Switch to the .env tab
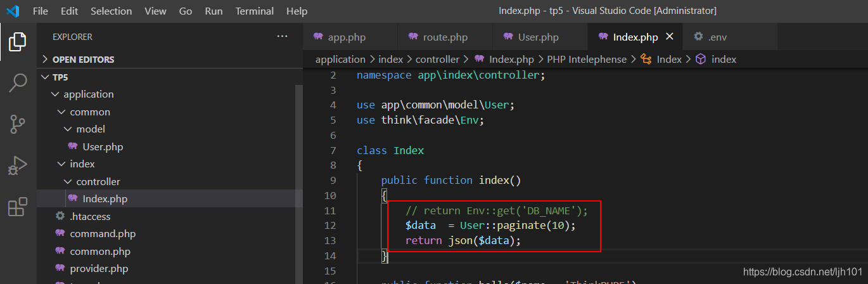This screenshot has height=284, width=868. 731,37
